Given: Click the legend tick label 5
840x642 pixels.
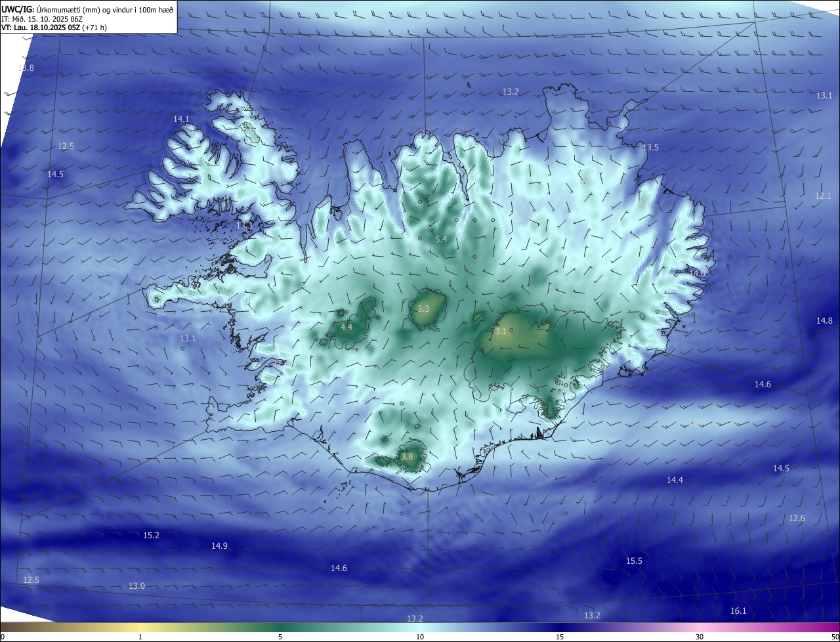Looking at the screenshot, I should (x=280, y=637).
